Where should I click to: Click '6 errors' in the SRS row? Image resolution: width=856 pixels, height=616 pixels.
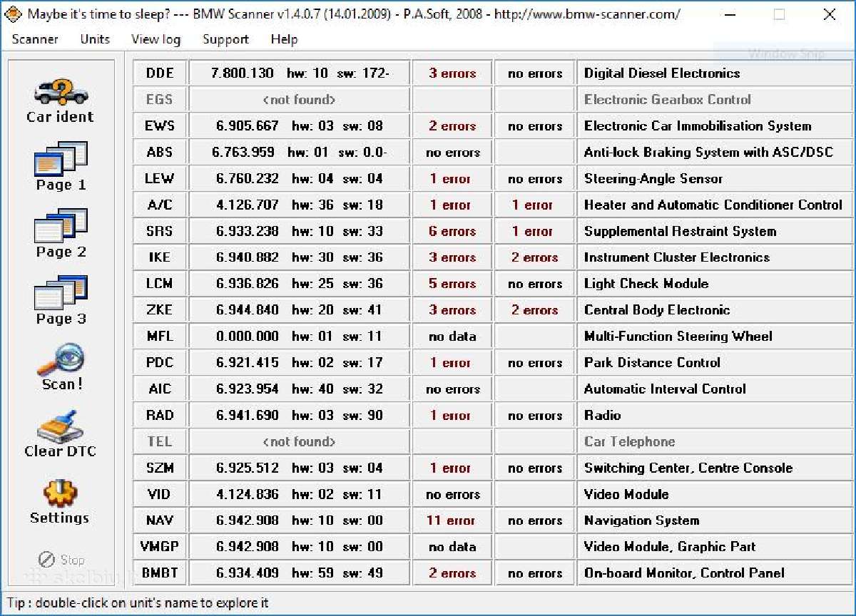(x=452, y=232)
